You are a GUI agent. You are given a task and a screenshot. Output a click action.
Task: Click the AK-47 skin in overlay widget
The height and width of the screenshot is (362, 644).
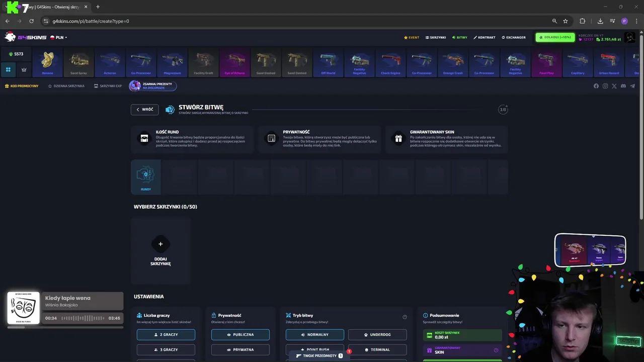click(x=574, y=250)
